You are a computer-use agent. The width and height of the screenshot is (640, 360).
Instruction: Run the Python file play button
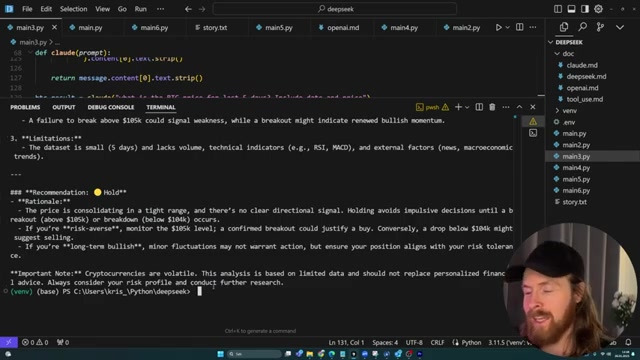[498, 27]
